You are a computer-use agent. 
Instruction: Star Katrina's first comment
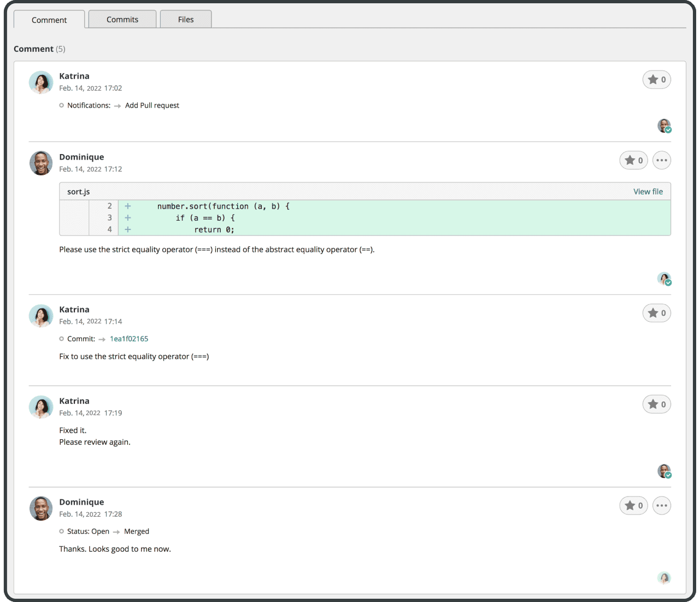656,79
